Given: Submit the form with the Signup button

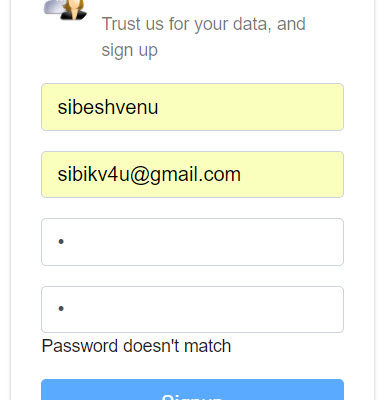Looking at the screenshot, I should pos(192,390).
